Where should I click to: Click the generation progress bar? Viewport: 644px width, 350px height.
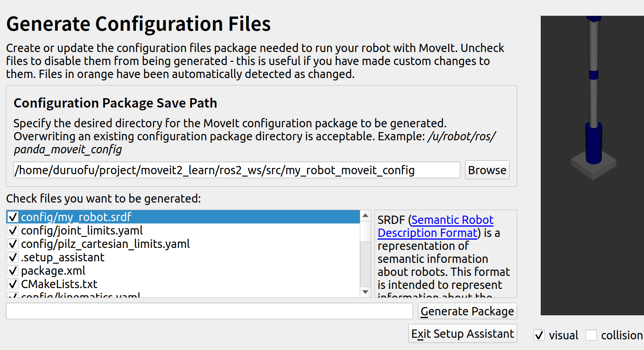click(209, 311)
